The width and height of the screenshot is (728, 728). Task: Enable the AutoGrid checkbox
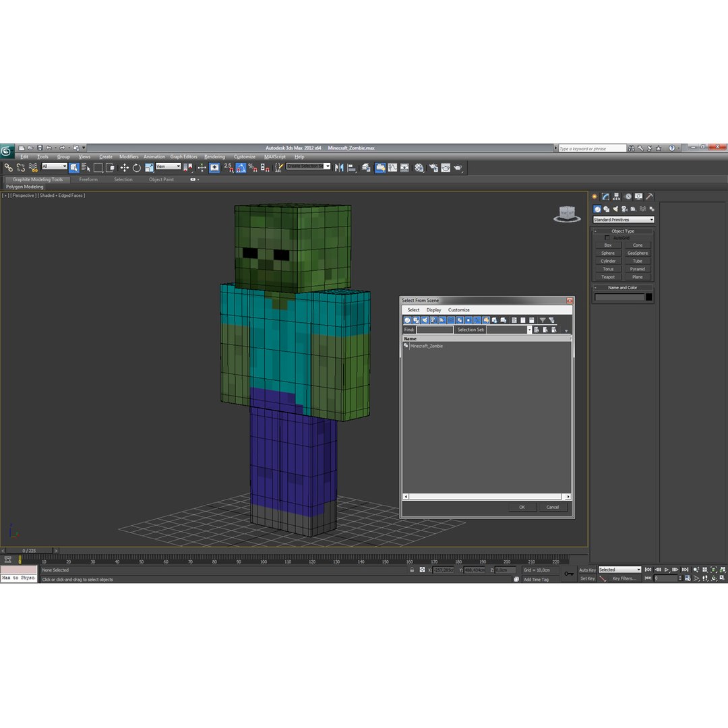pos(607,238)
